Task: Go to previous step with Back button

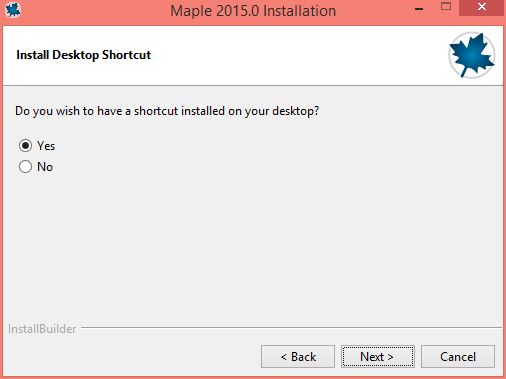Action: click(x=298, y=357)
